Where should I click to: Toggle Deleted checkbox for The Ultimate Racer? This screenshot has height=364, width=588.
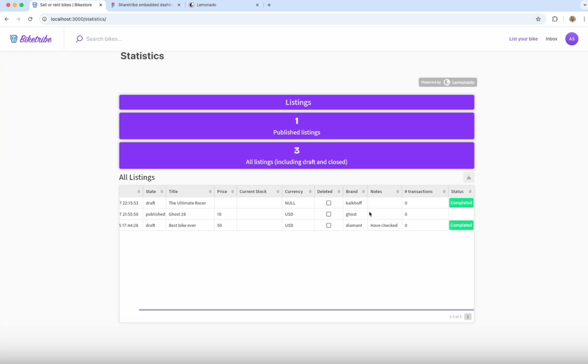[x=328, y=203]
